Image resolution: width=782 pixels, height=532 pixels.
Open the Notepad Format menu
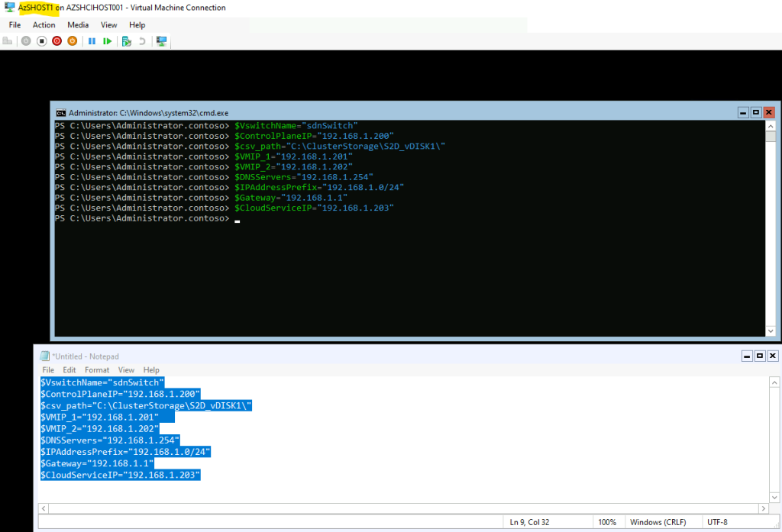(97, 370)
